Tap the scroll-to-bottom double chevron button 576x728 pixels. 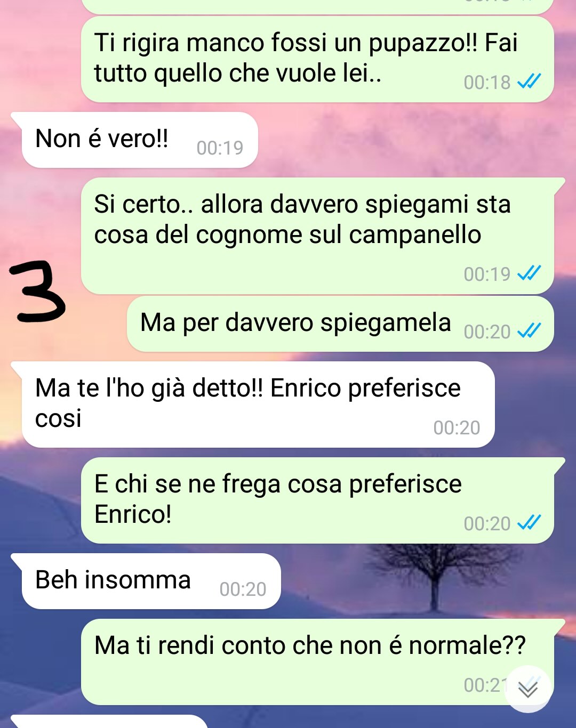click(528, 689)
